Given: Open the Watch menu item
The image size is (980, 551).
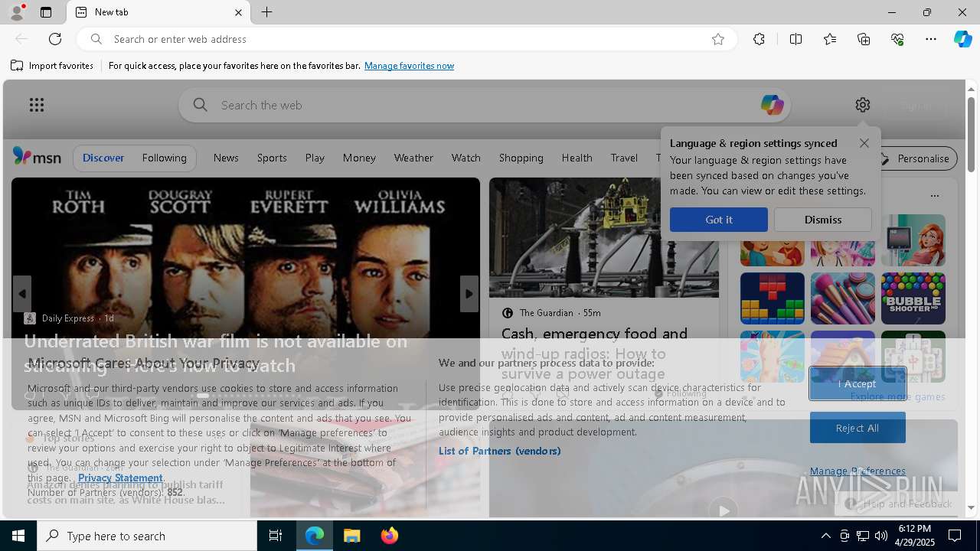Looking at the screenshot, I should click(466, 158).
